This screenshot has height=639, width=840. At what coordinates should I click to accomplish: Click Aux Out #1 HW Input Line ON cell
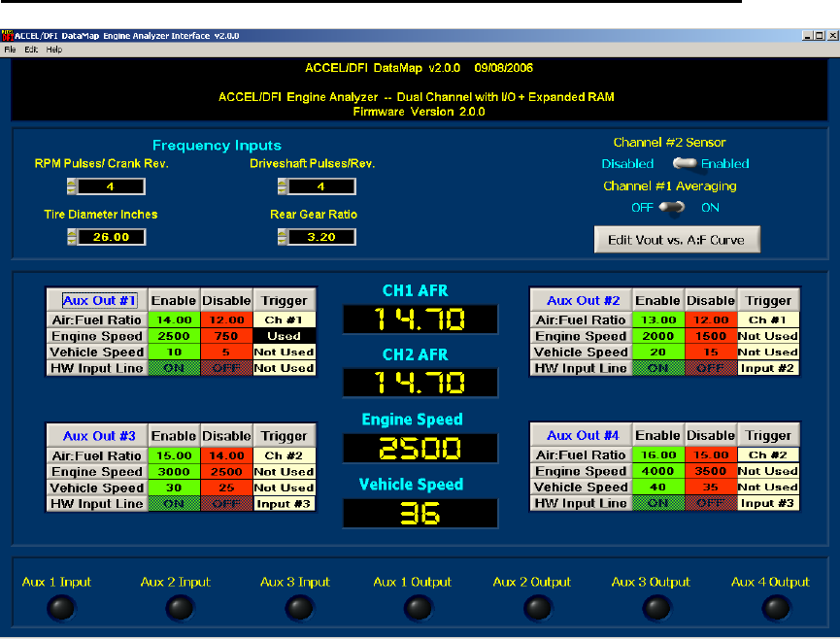[x=174, y=368]
